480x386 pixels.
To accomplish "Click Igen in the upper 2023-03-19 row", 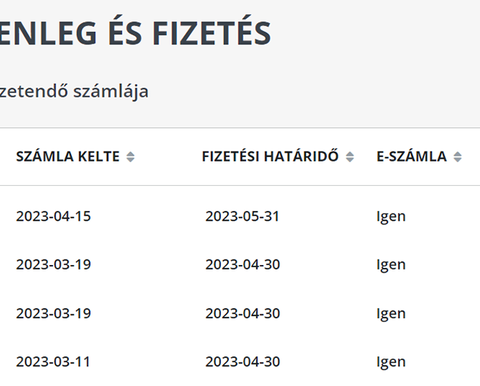I will pos(391,265).
